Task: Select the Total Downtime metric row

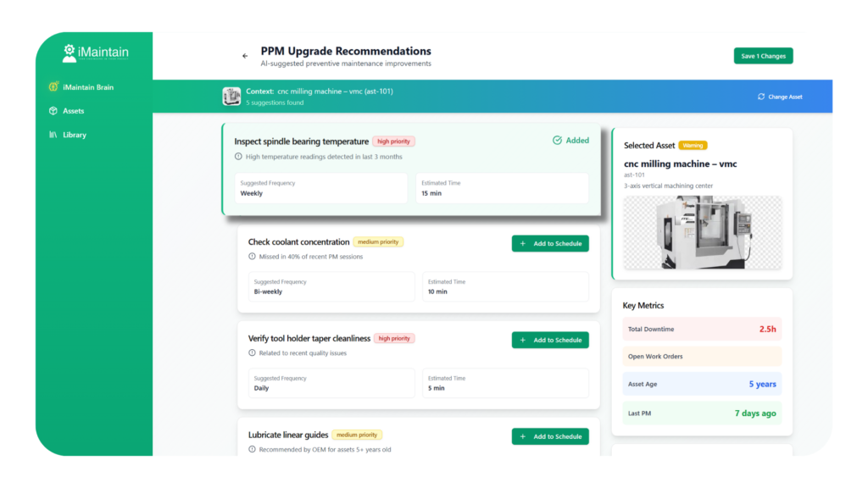Action: pyautogui.click(x=702, y=329)
